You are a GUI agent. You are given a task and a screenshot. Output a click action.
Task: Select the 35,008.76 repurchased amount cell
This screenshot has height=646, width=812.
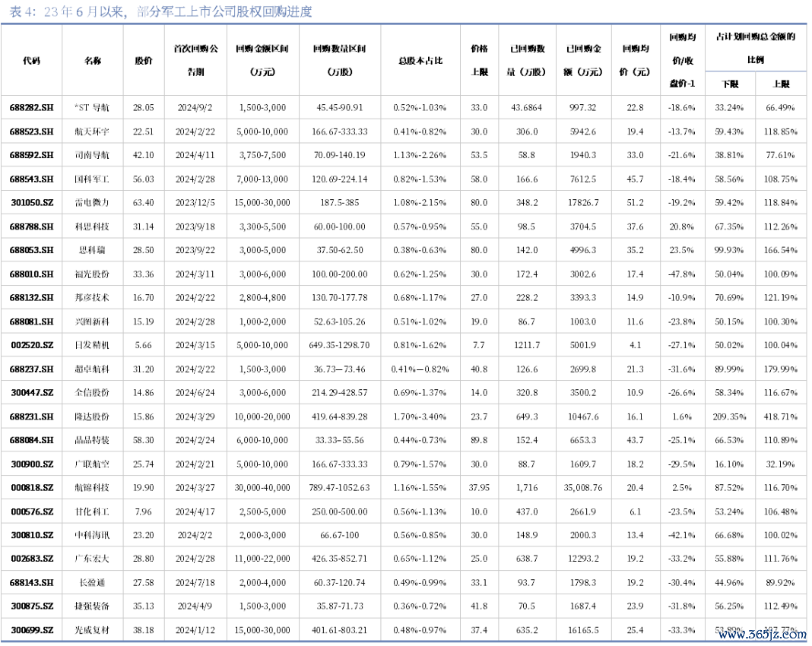point(583,488)
